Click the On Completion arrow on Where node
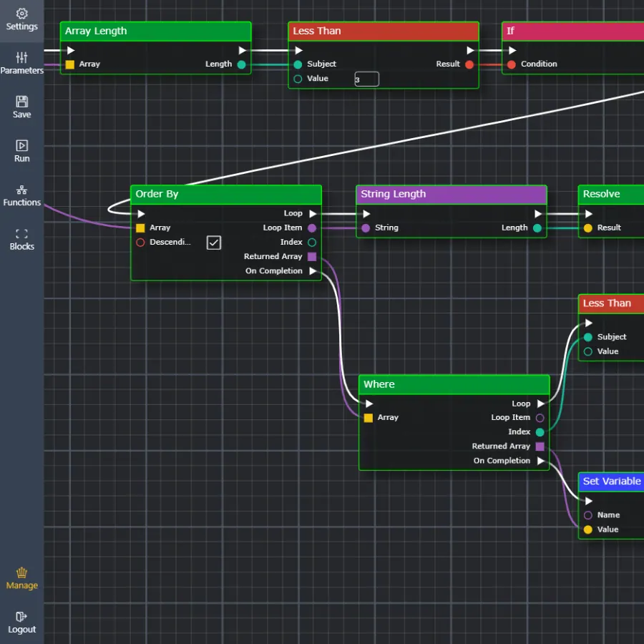Screen dimensions: 644x644 point(541,461)
